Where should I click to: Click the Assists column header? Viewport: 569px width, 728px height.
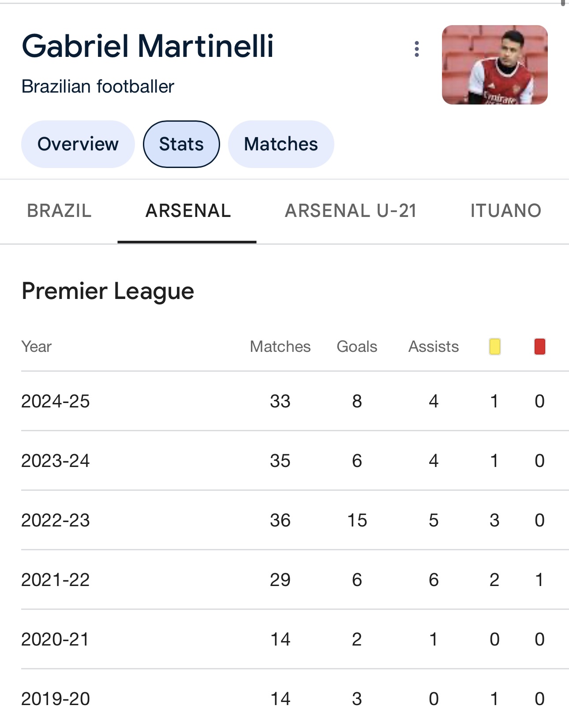[434, 347]
